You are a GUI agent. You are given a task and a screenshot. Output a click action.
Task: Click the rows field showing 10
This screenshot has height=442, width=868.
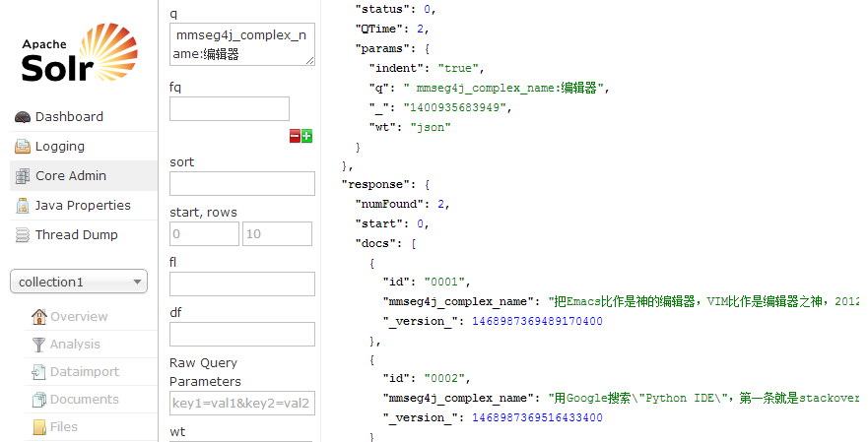(277, 233)
